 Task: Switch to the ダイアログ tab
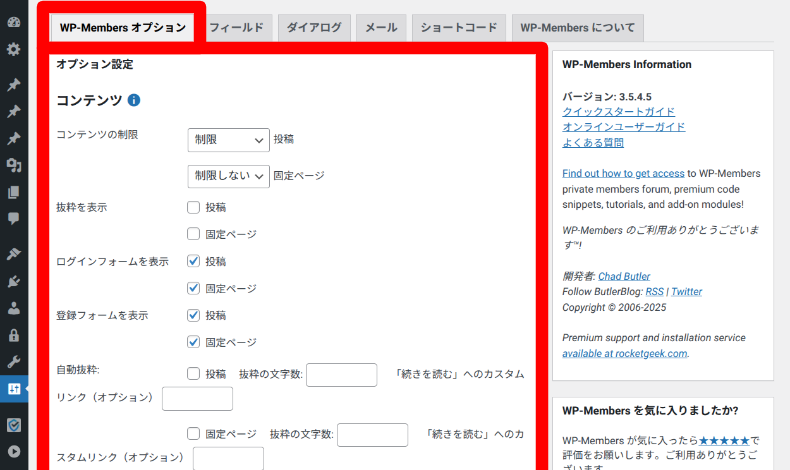[x=314, y=28]
